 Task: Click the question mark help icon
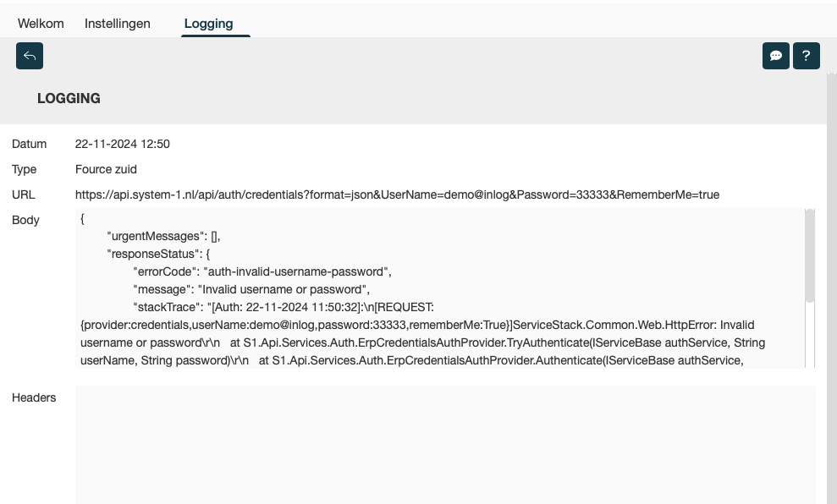[x=807, y=56]
